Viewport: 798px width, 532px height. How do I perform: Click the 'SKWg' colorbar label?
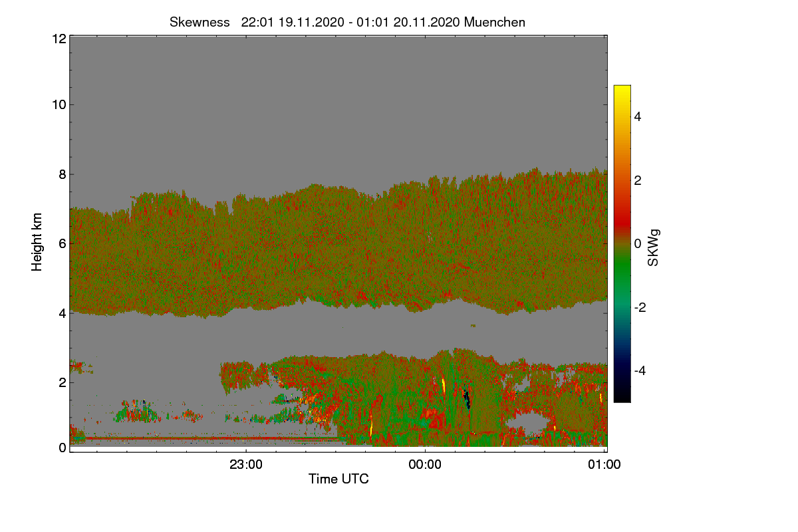(654, 248)
